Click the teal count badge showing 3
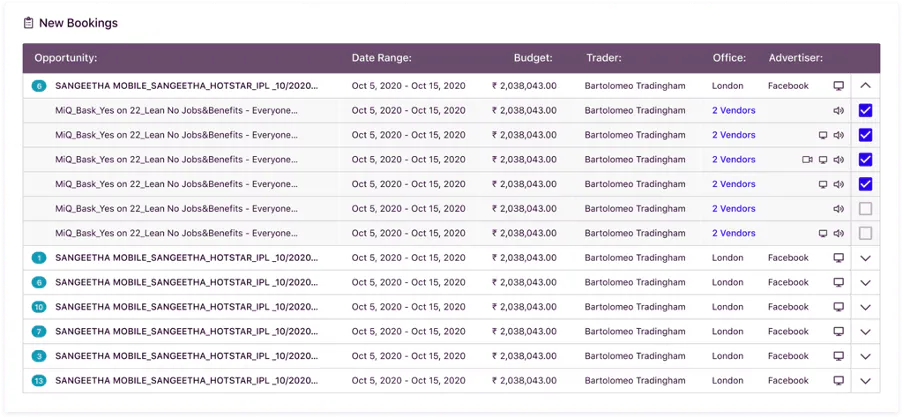The image size is (904, 418). click(39, 356)
